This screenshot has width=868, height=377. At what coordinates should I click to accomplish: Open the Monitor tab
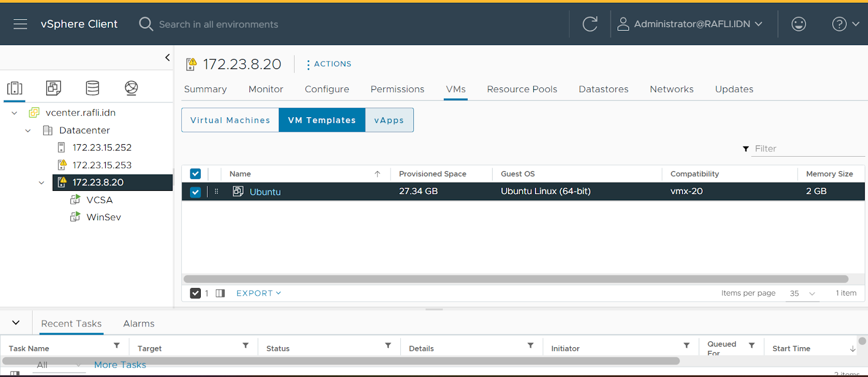coord(266,89)
